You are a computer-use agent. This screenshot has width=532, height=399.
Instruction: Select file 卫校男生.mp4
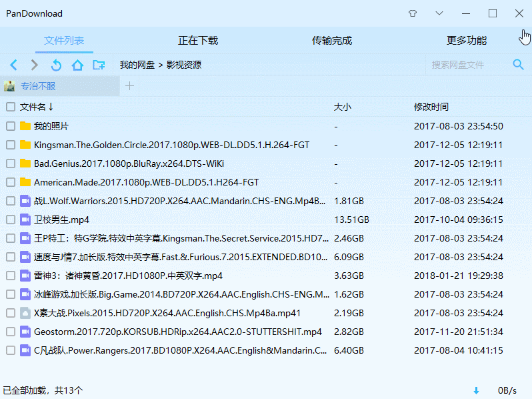click(61, 220)
